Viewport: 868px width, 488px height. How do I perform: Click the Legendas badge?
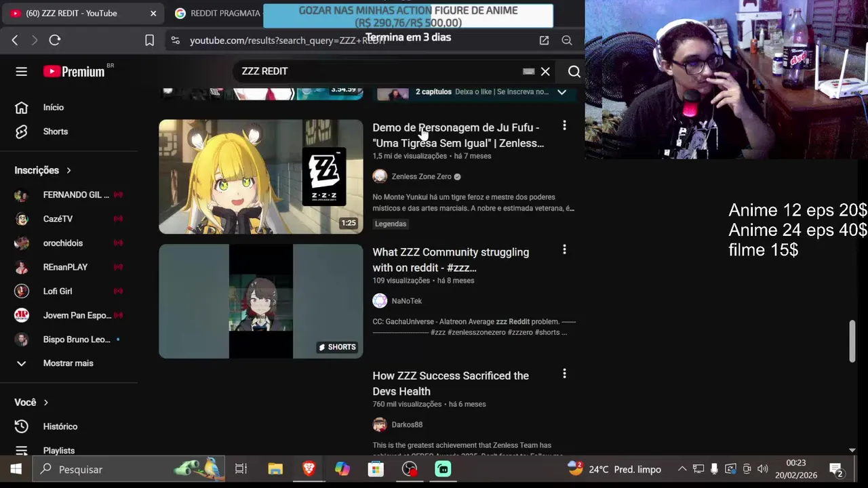coord(391,224)
